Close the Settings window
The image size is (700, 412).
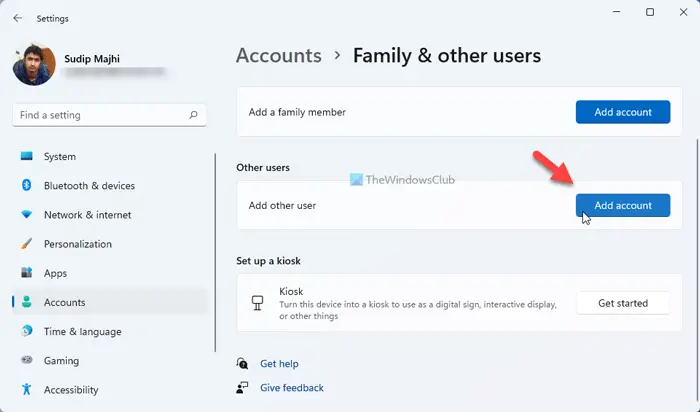(683, 12)
